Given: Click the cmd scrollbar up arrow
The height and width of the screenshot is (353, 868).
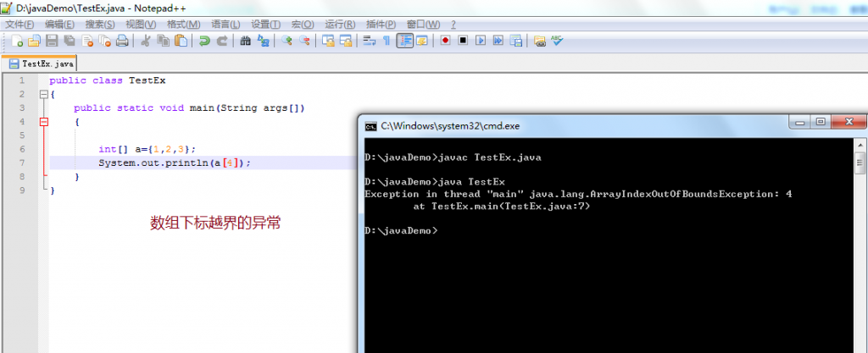Looking at the screenshot, I should pyautogui.click(x=860, y=144).
